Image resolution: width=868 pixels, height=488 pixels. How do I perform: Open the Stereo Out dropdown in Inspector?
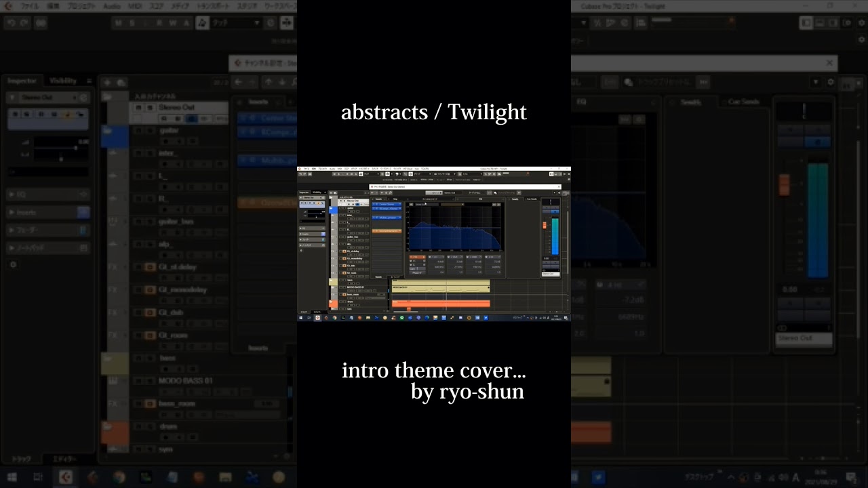click(47, 98)
